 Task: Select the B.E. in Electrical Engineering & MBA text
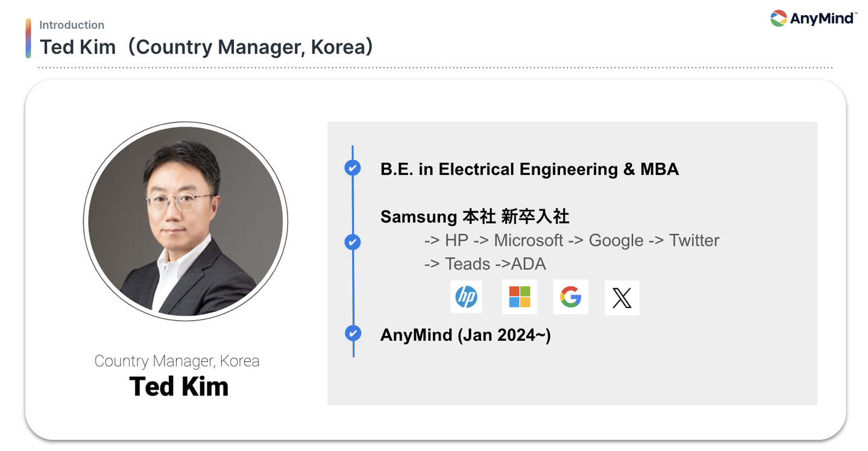529,169
